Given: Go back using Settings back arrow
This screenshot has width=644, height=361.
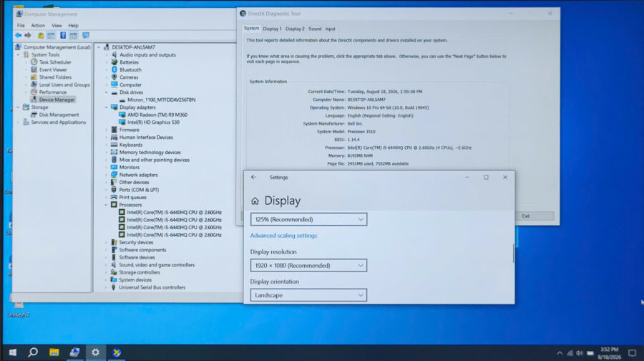Looking at the screenshot, I should coord(253,177).
